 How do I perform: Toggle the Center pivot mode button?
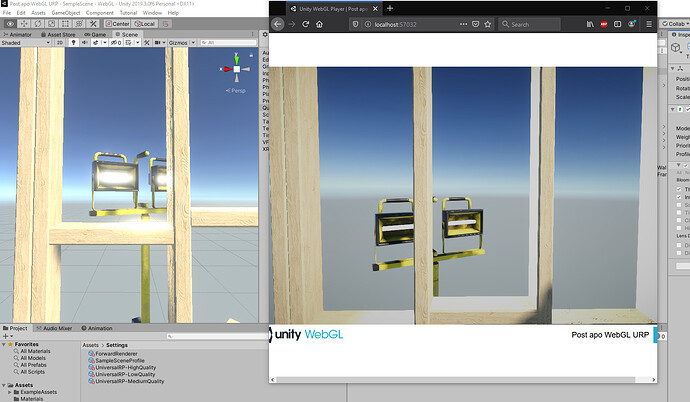pos(117,24)
